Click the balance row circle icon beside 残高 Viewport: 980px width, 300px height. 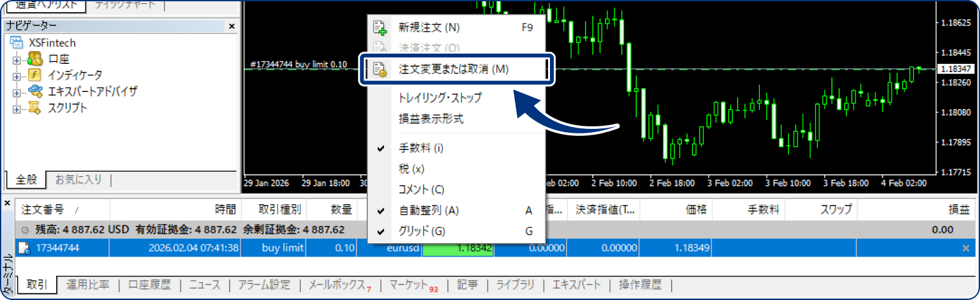click(x=25, y=230)
